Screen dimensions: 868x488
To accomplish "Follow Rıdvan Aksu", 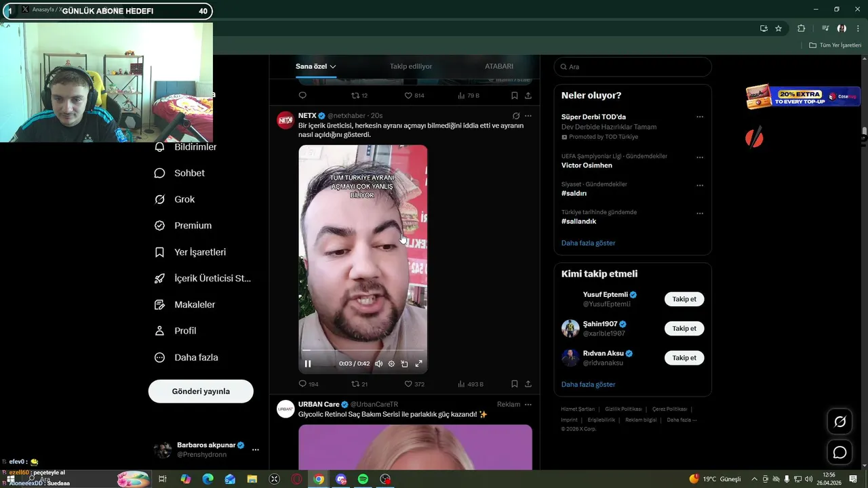I will tap(684, 357).
